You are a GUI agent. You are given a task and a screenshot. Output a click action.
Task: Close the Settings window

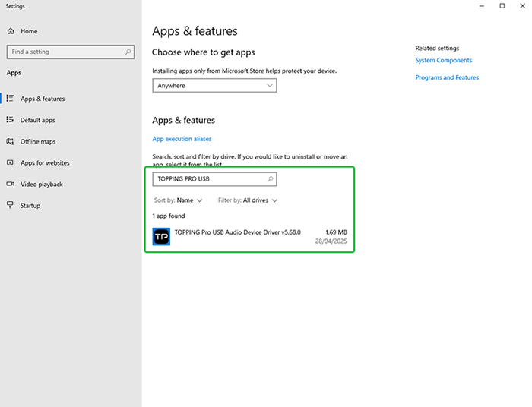click(523, 6)
